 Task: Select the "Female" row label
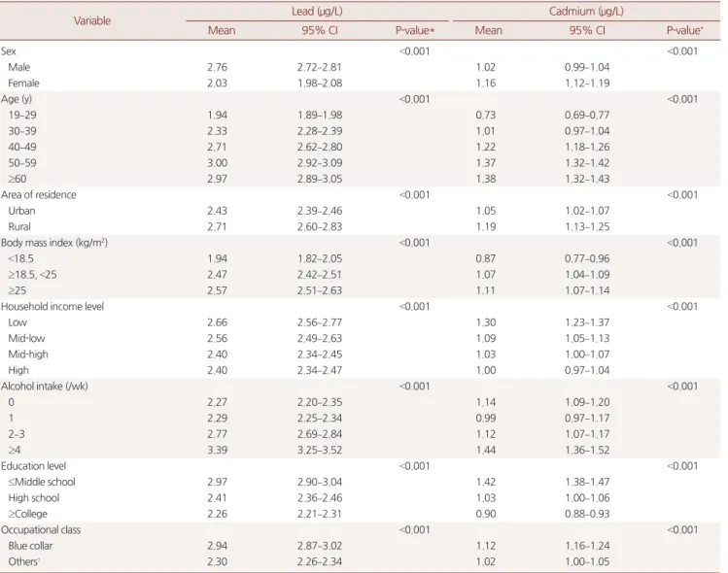pos(23,84)
